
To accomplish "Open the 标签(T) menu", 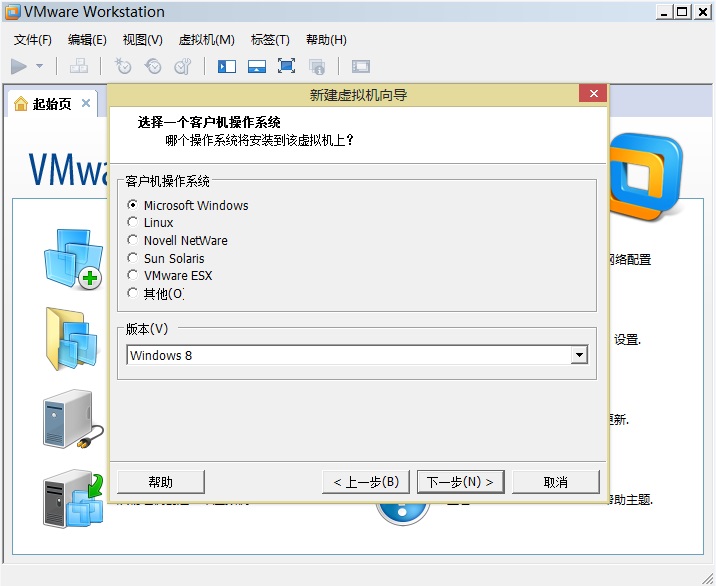I will (270, 40).
